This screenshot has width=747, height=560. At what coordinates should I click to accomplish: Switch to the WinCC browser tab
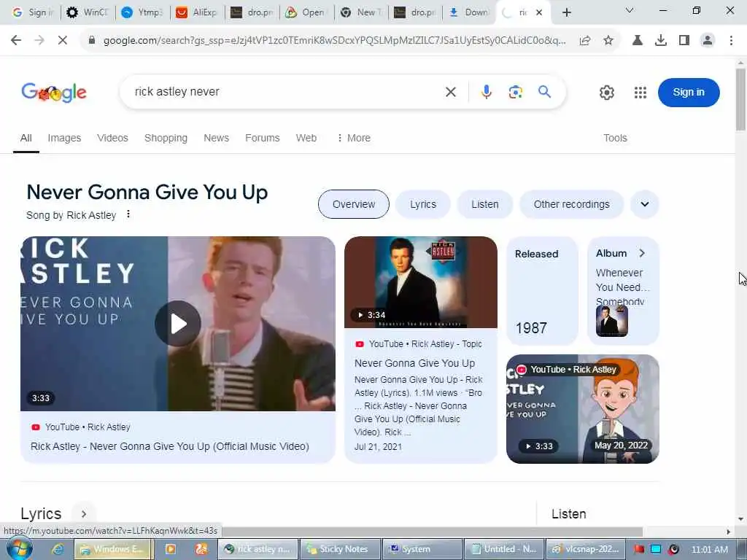pos(88,12)
